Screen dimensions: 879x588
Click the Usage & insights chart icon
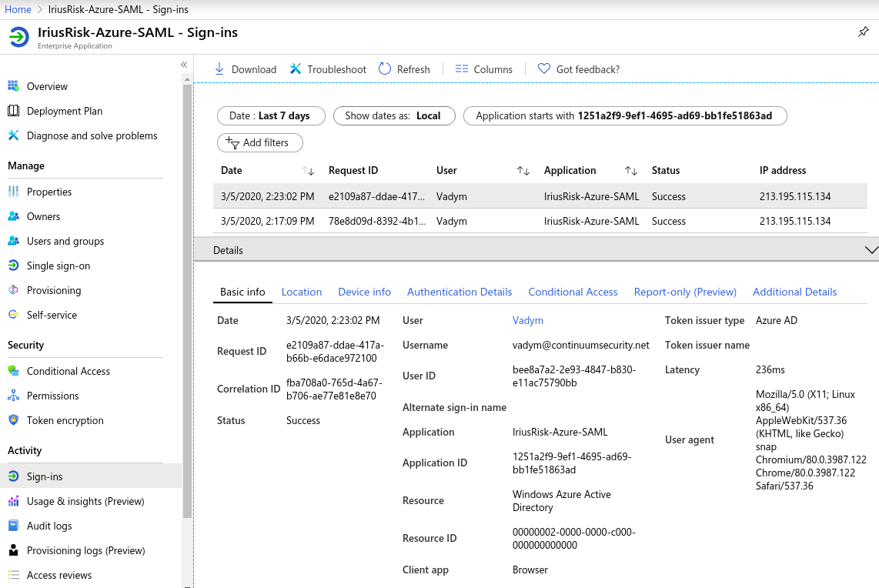tap(13, 501)
